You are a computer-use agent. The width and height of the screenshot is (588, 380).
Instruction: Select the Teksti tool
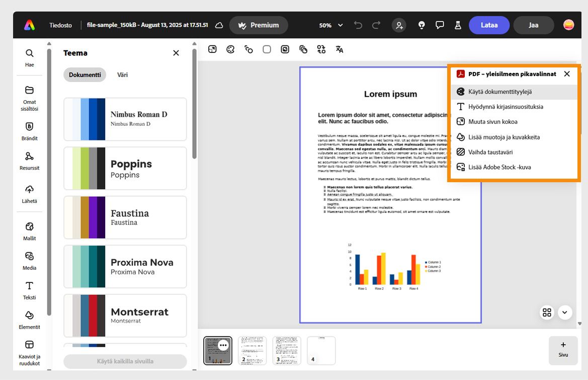[x=29, y=290]
